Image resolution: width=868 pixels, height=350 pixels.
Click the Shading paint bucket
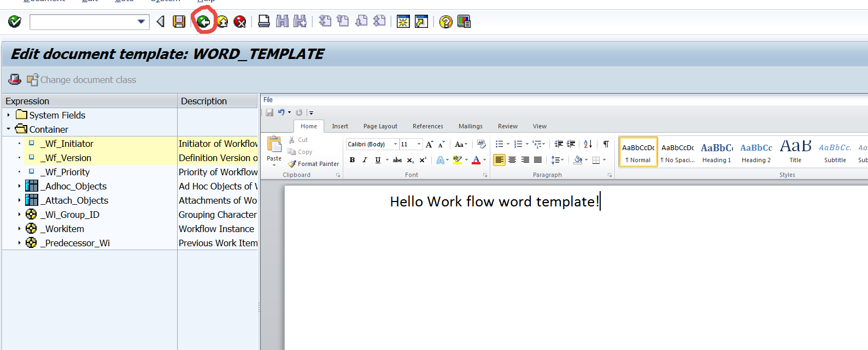click(x=578, y=160)
